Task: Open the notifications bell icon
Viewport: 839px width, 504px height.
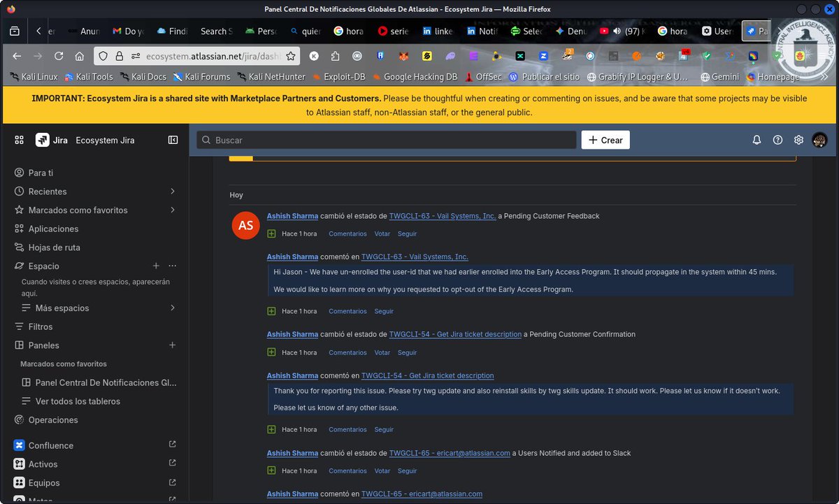Action: (x=756, y=140)
